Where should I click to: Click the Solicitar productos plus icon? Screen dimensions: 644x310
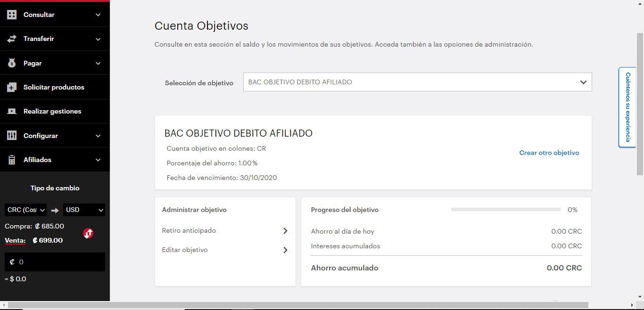coord(12,87)
